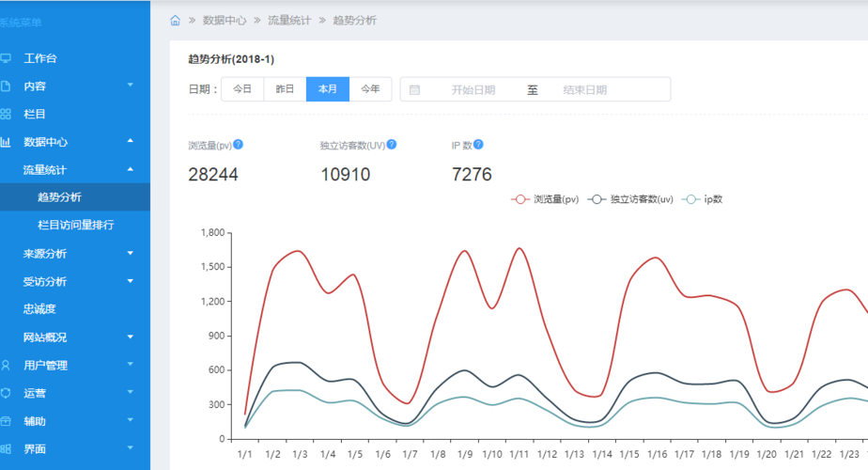Click the 运营 sidebar icon
868x470 pixels.
(6, 393)
